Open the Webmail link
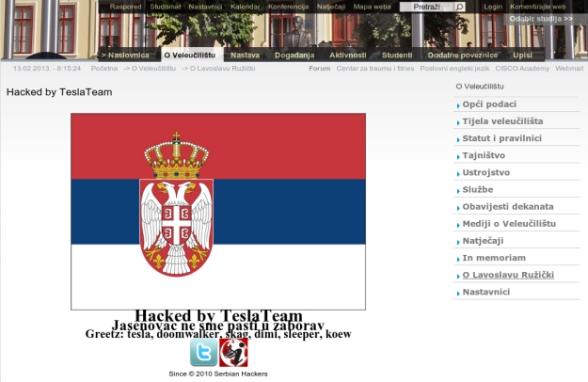This screenshot has width=588, height=382. click(x=569, y=69)
